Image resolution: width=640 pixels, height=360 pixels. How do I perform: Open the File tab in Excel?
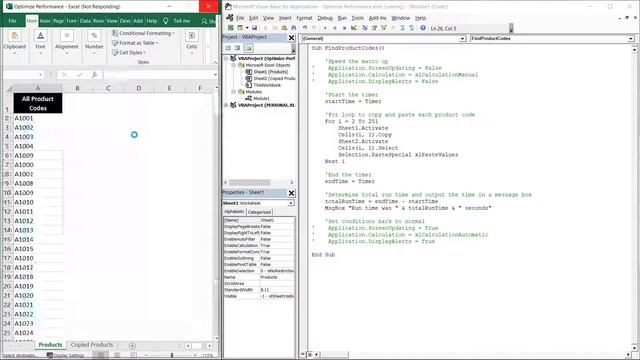pyautogui.click(x=12, y=21)
